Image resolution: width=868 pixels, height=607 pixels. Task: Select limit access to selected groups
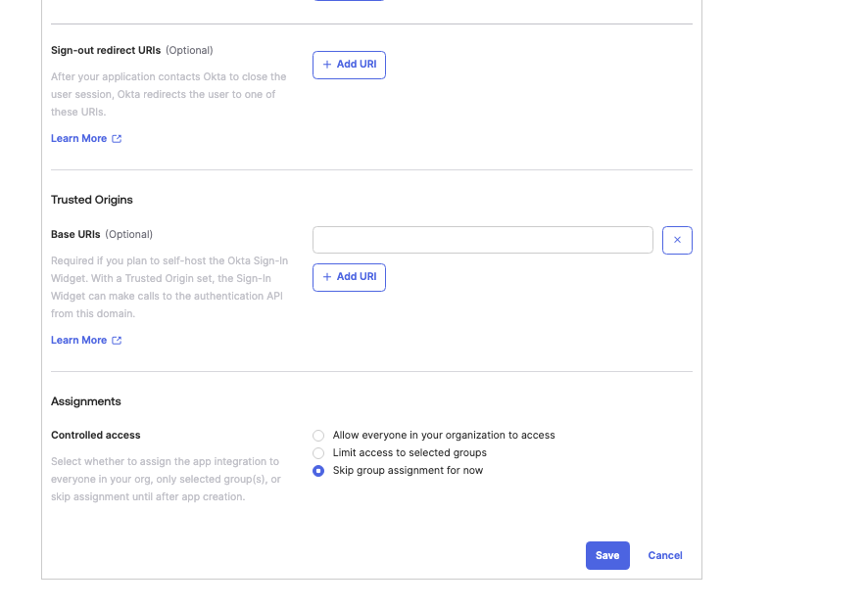point(317,452)
